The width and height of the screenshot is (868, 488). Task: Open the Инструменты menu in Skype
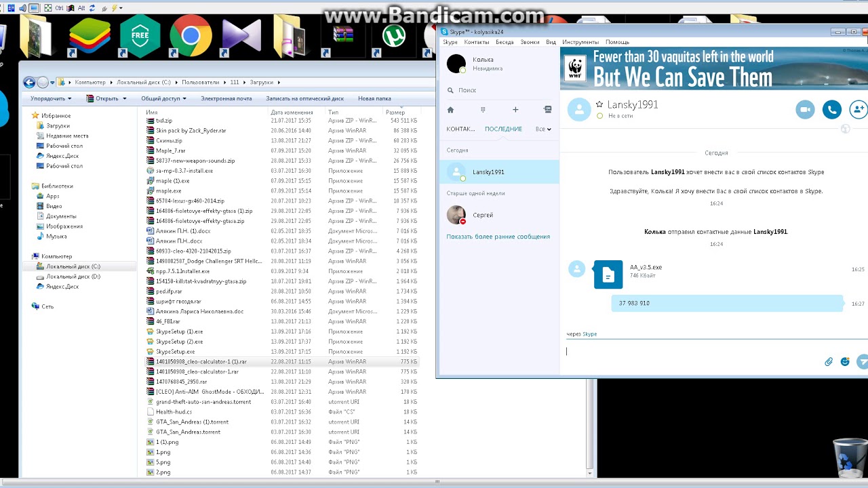click(x=580, y=42)
